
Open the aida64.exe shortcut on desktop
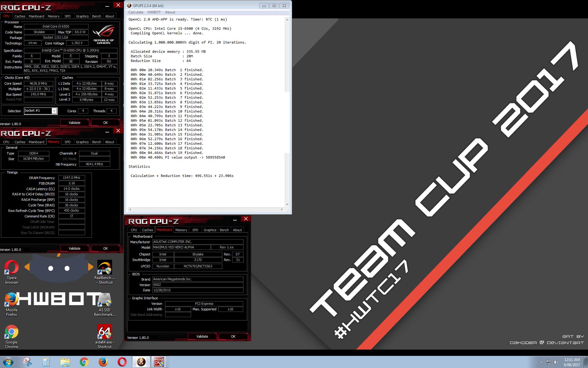click(x=105, y=336)
